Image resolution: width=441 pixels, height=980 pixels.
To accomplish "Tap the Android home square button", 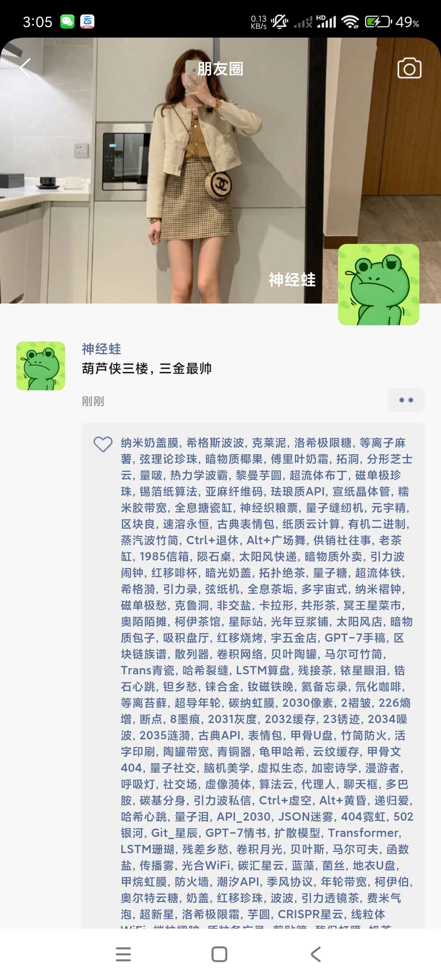I will click(219, 954).
